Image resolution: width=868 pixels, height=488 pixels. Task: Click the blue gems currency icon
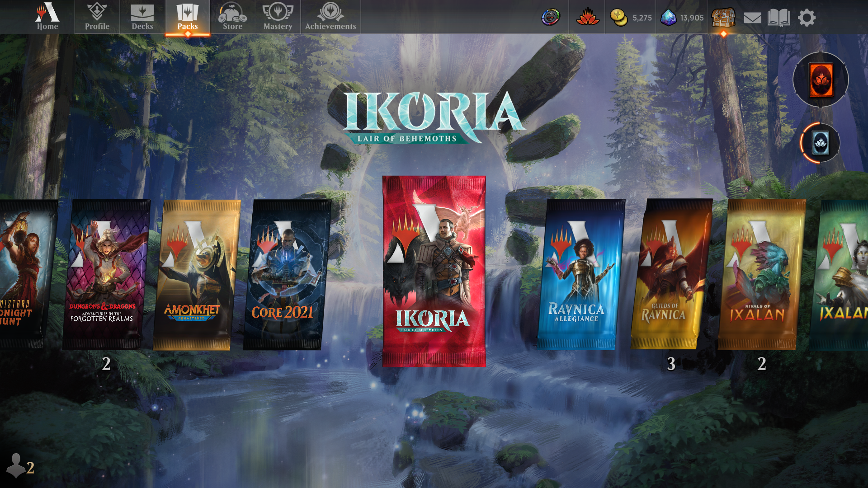point(669,18)
